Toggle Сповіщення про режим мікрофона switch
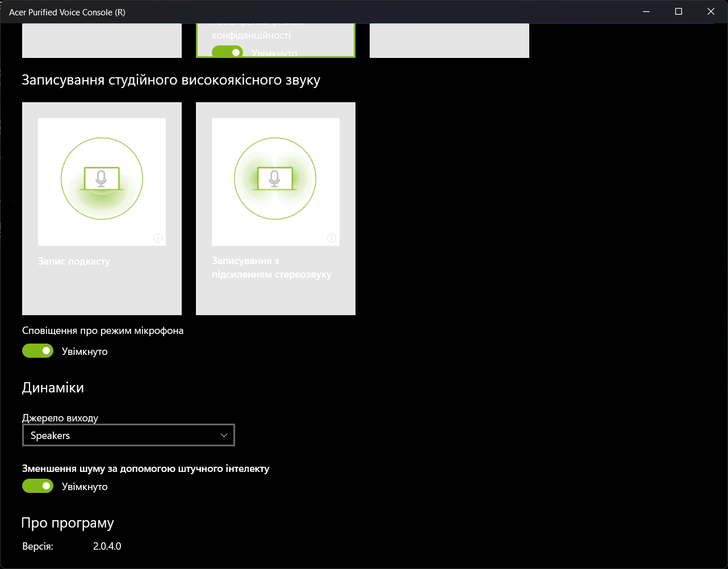This screenshot has width=728, height=569. pyautogui.click(x=37, y=351)
